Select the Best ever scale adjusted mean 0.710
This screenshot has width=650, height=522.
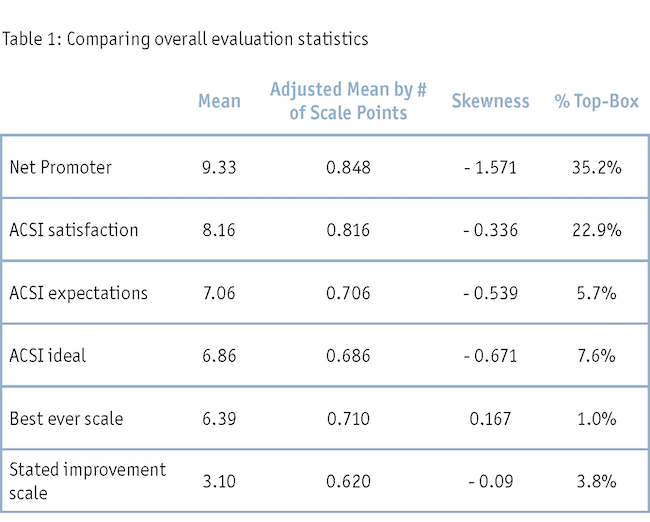(x=348, y=418)
